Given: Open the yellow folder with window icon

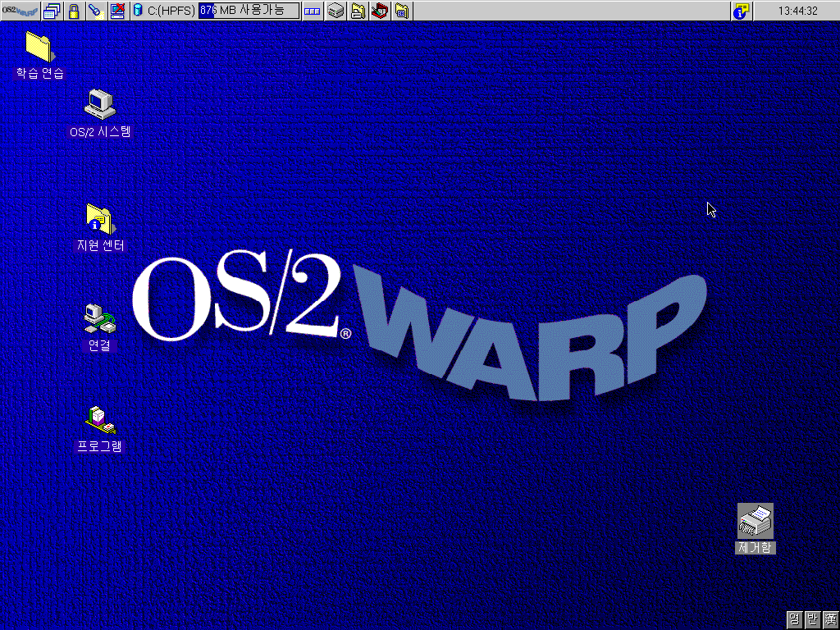Looking at the screenshot, I should 402,11.
